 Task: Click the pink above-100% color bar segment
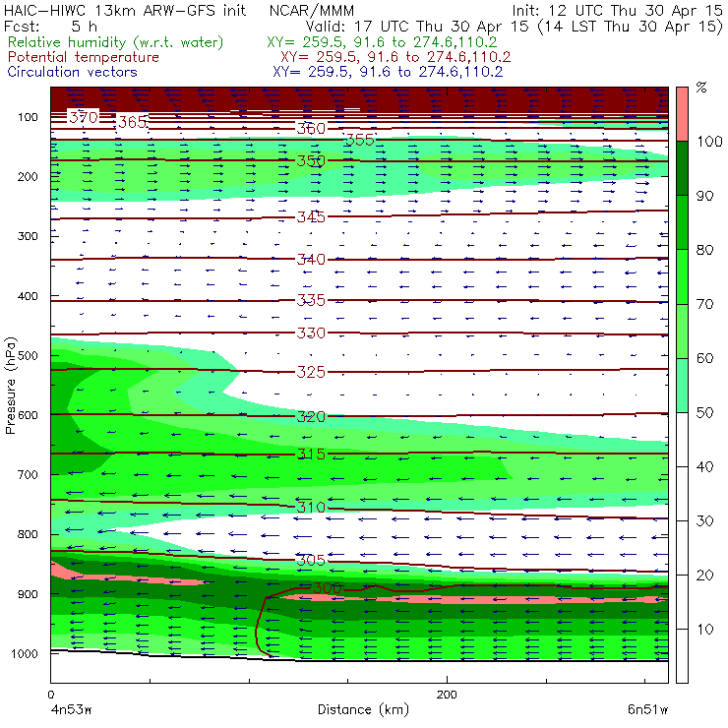[x=682, y=114]
